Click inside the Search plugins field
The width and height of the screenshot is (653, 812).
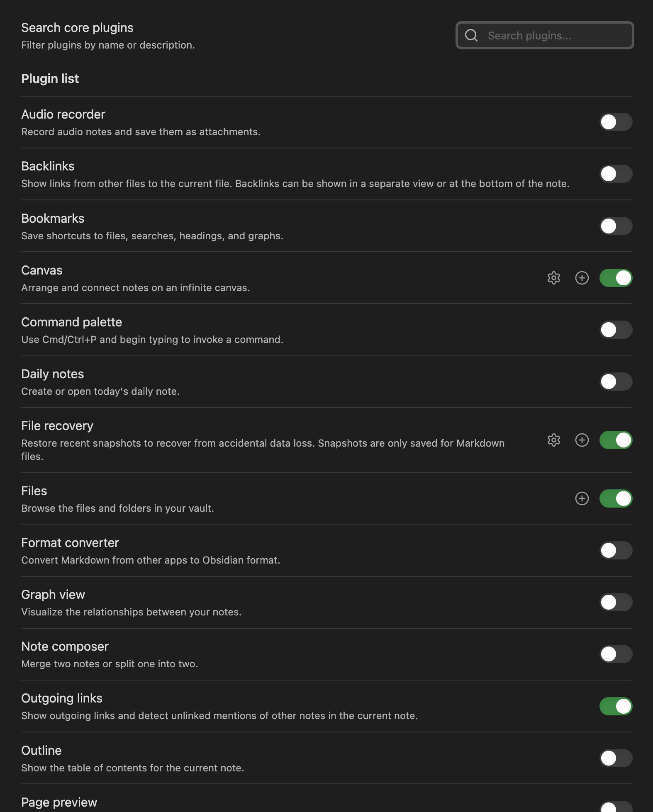[x=548, y=35]
